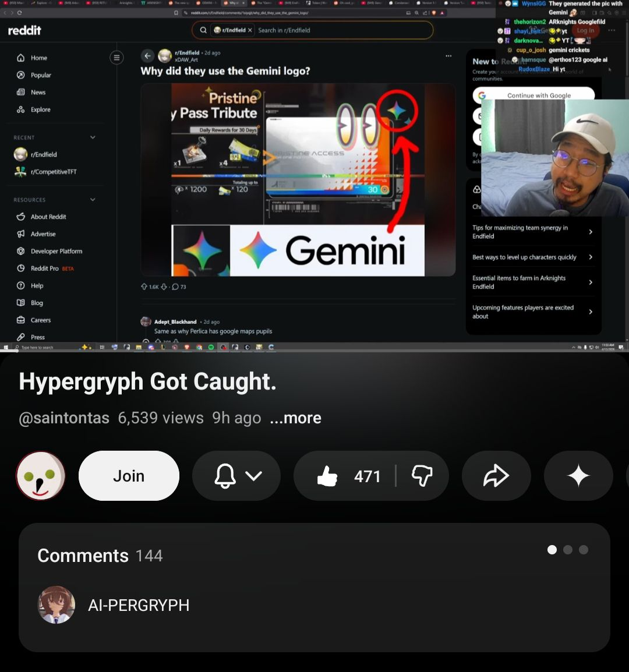Image resolution: width=629 pixels, height=672 pixels.
Task: Click the reddit post back arrow
Action: tap(147, 56)
